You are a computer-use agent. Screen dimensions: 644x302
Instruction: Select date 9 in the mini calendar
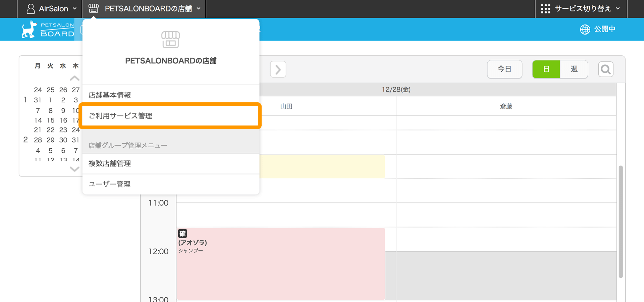point(63,110)
